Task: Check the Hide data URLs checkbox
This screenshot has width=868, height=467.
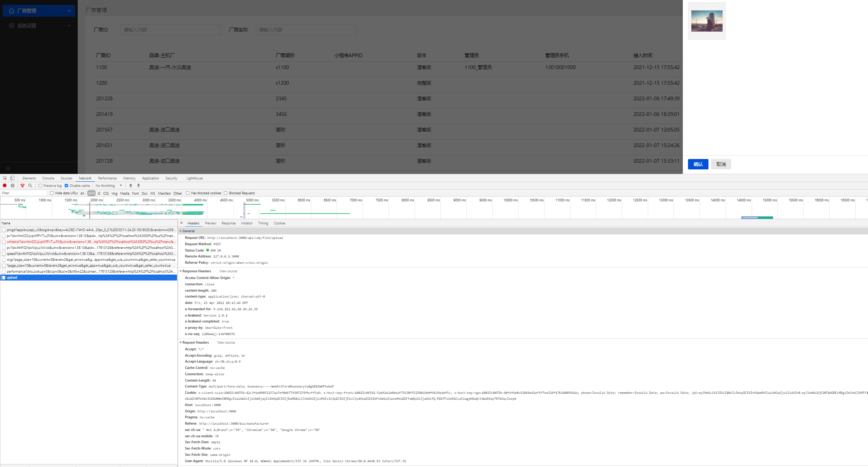Action: [x=52, y=193]
